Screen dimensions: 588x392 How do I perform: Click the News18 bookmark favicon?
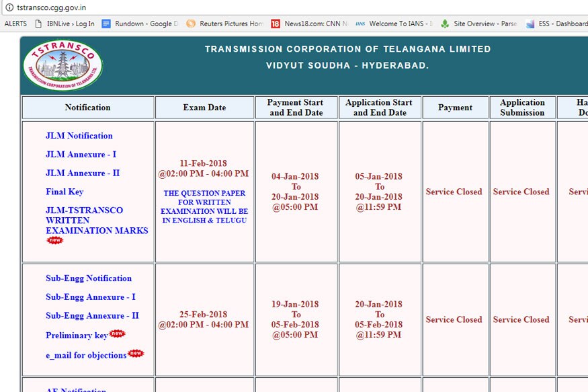[x=275, y=23]
